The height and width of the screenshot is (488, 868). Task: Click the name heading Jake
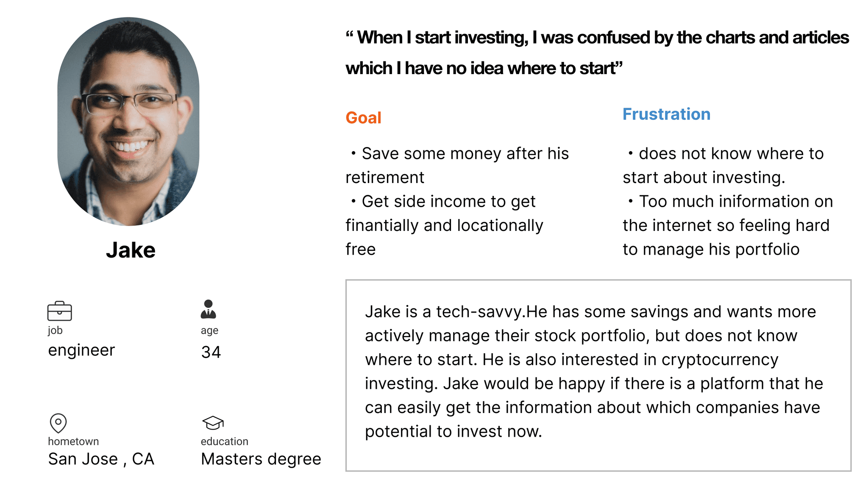click(131, 250)
